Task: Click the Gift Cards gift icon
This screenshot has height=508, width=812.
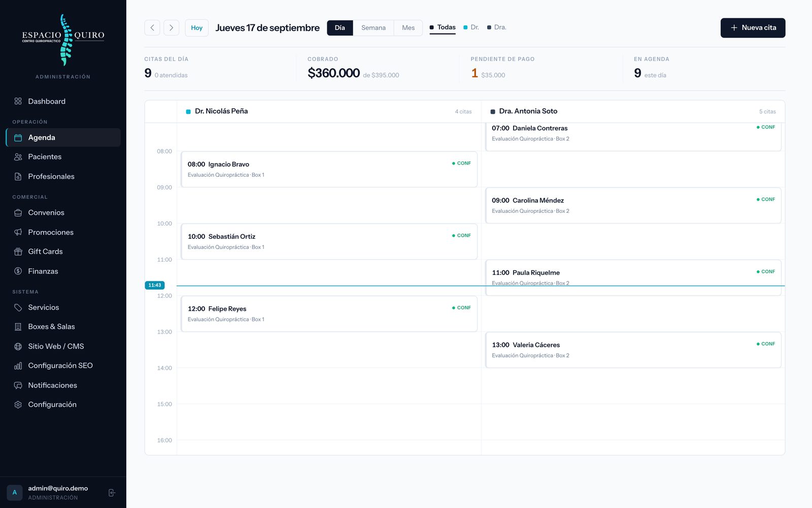Action: pyautogui.click(x=18, y=251)
